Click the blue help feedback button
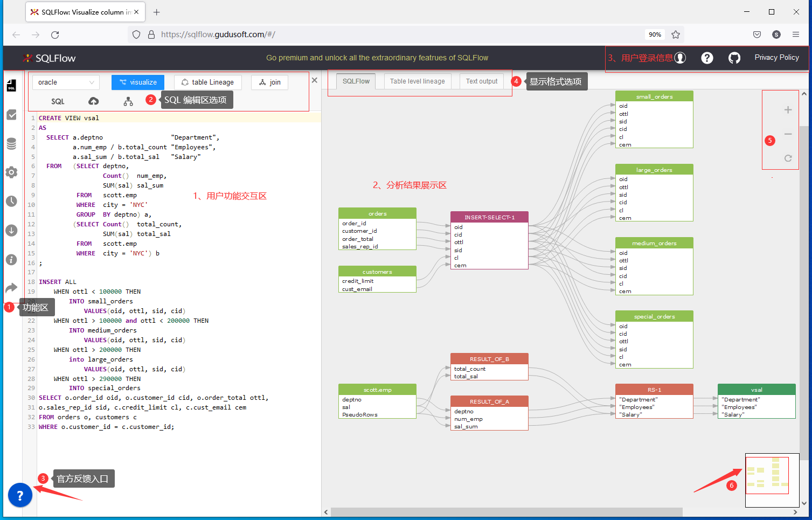This screenshot has height=520, width=812. (20, 495)
